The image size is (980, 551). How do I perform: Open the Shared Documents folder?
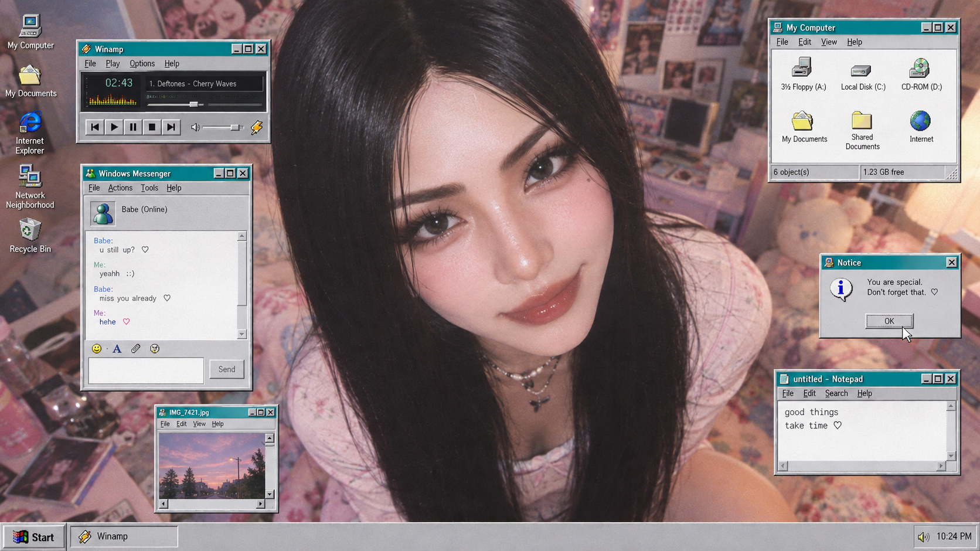(862, 130)
